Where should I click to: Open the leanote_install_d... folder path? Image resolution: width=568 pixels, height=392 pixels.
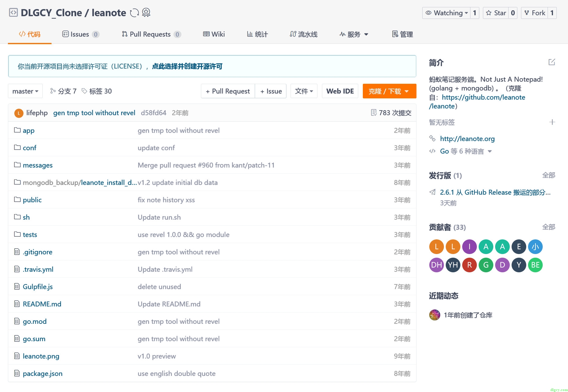(109, 182)
